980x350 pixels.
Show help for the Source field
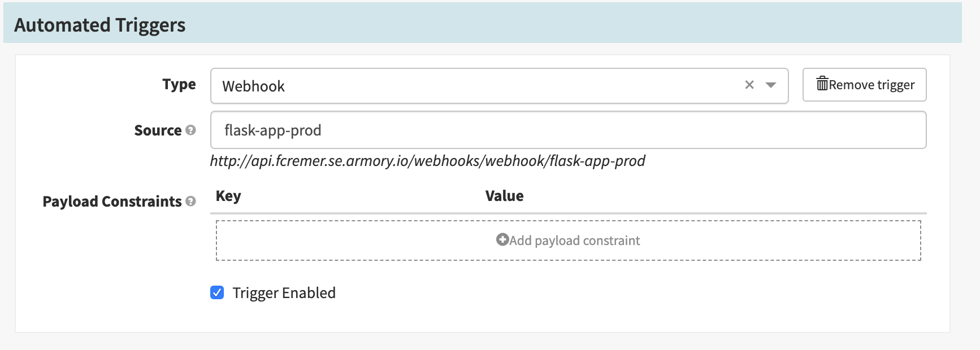tap(190, 130)
